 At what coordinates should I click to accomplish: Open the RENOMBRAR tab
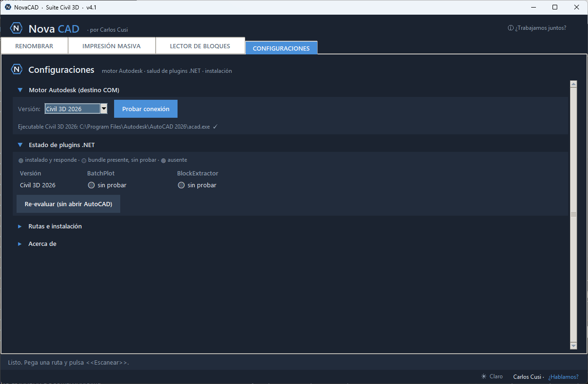point(34,46)
